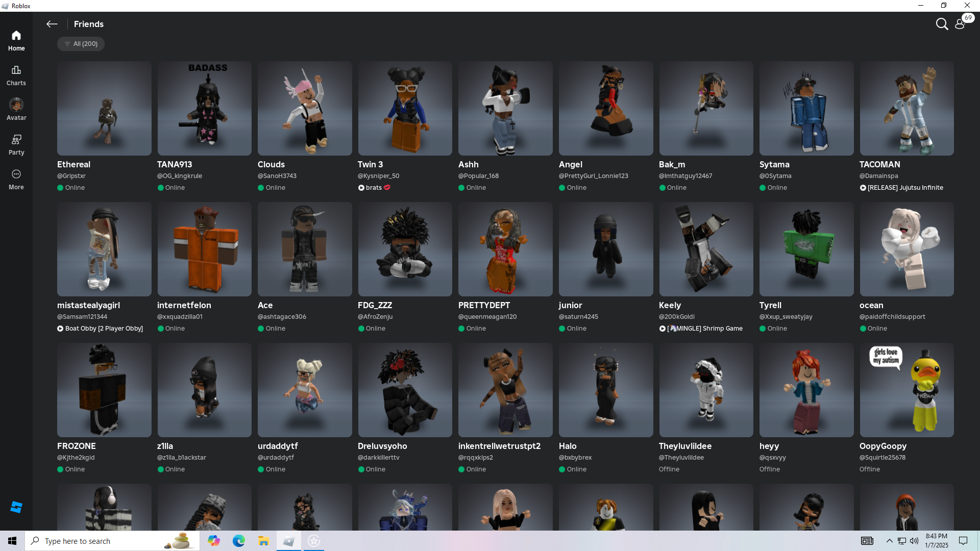The height and width of the screenshot is (551, 980).
Task: Click the Roblox Studio logo icon
Action: pos(16,507)
